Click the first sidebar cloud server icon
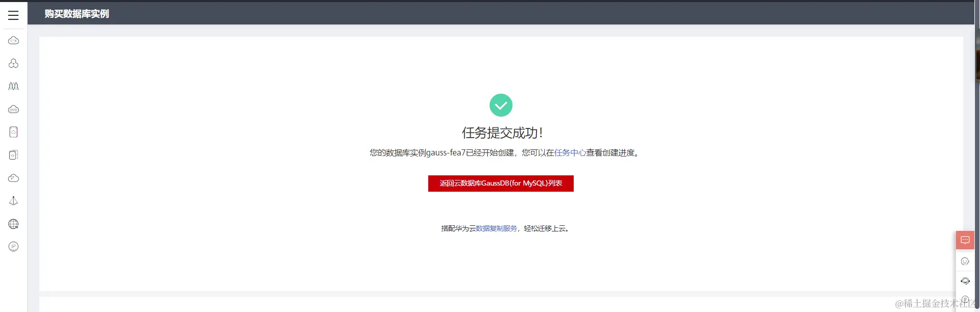This screenshot has height=312, width=980. coord(14,40)
